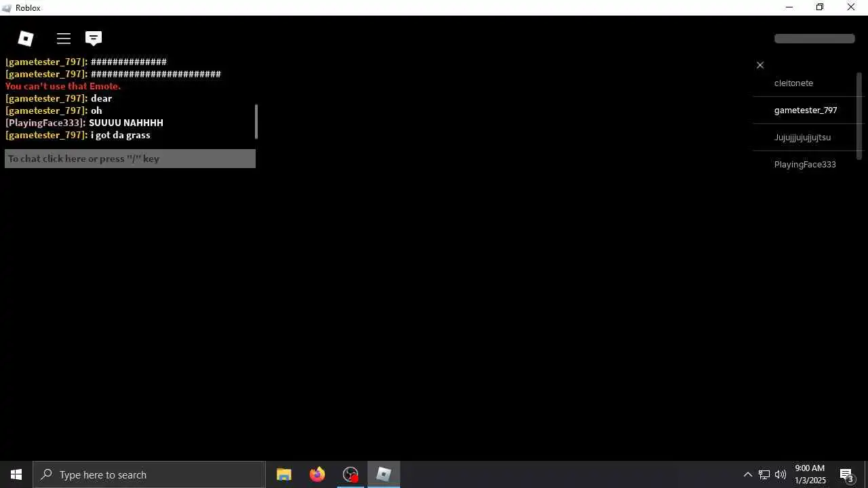Click the chat input box
Image resolution: width=868 pixels, height=488 pixels.
pos(130,159)
